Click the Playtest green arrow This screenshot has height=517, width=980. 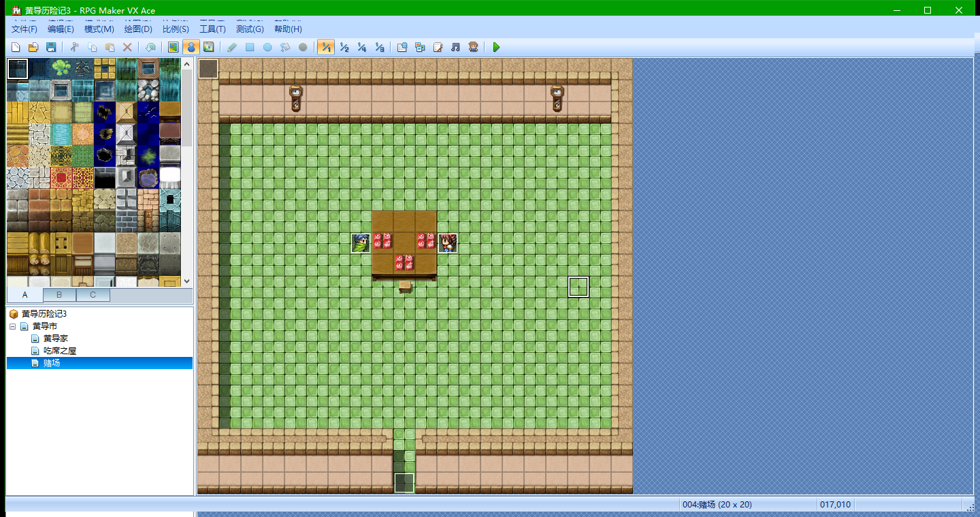click(496, 47)
